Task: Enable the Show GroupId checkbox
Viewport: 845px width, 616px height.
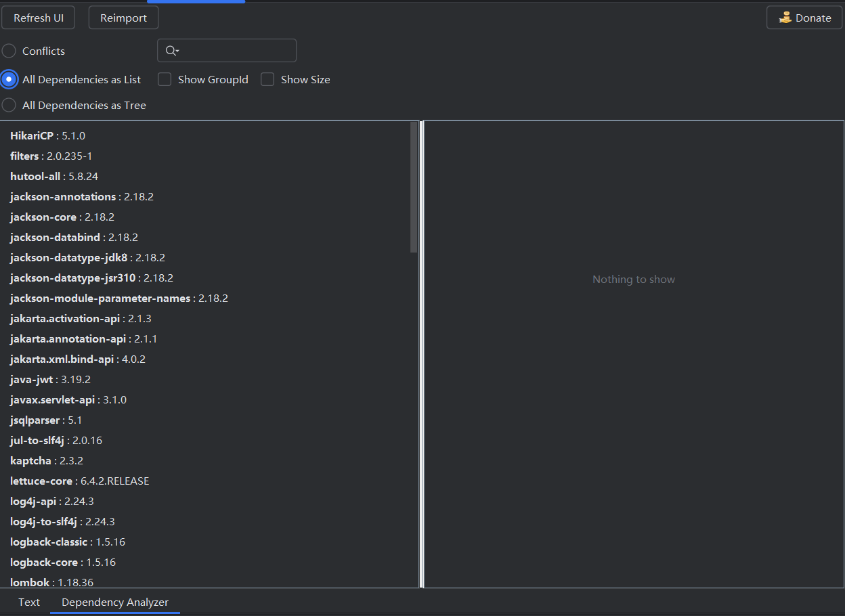Action: tap(165, 79)
